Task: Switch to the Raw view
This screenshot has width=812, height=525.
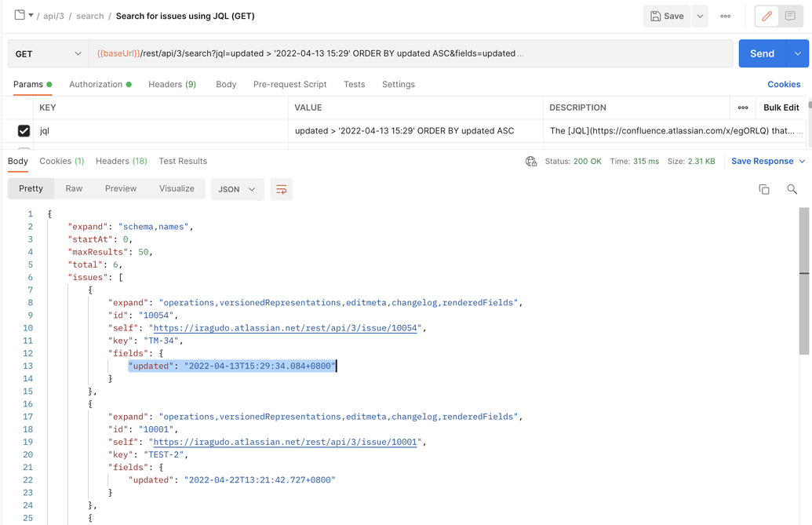Action: (74, 188)
